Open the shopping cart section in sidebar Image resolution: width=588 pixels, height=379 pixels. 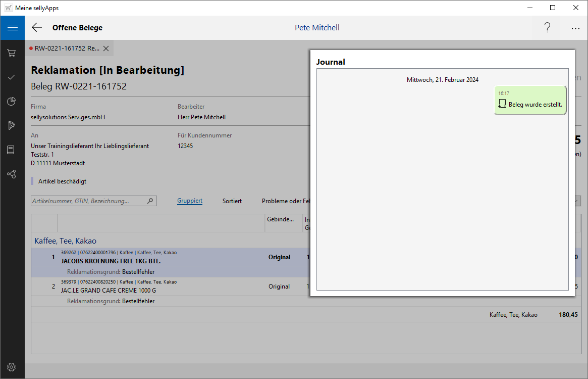pos(12,53)
